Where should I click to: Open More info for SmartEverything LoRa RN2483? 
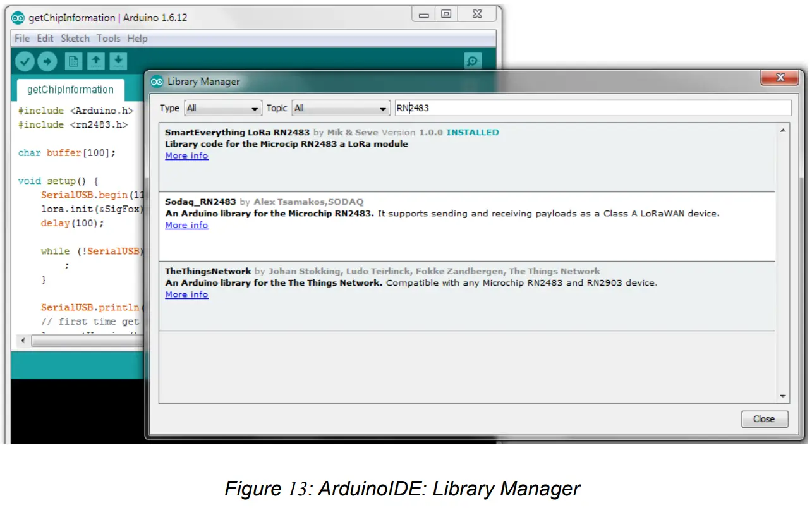tap(186, 156)
